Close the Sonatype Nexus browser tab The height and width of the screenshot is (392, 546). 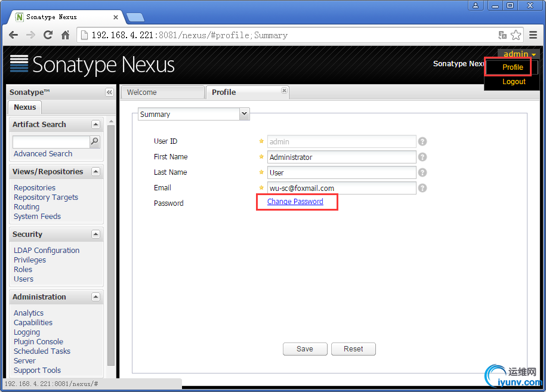116,17
